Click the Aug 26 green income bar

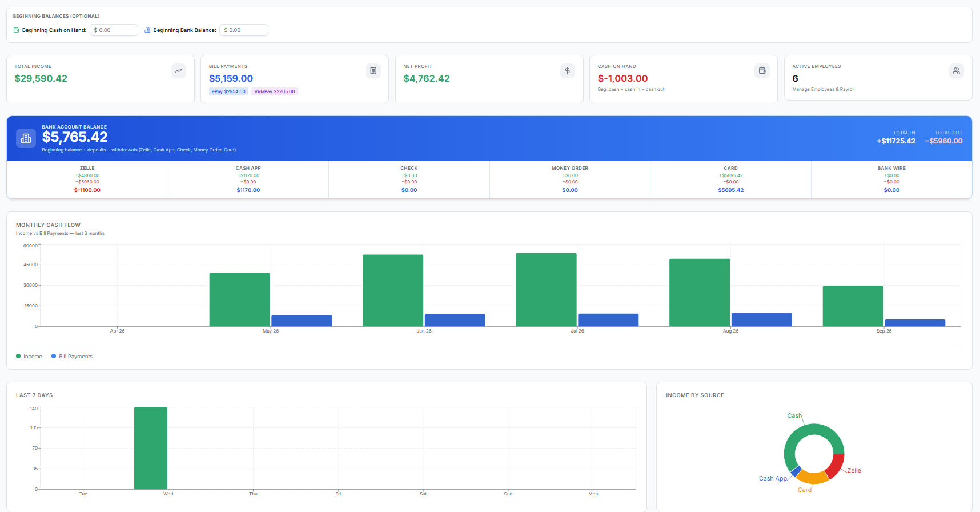pyautogui.click(x=700, y=293)
